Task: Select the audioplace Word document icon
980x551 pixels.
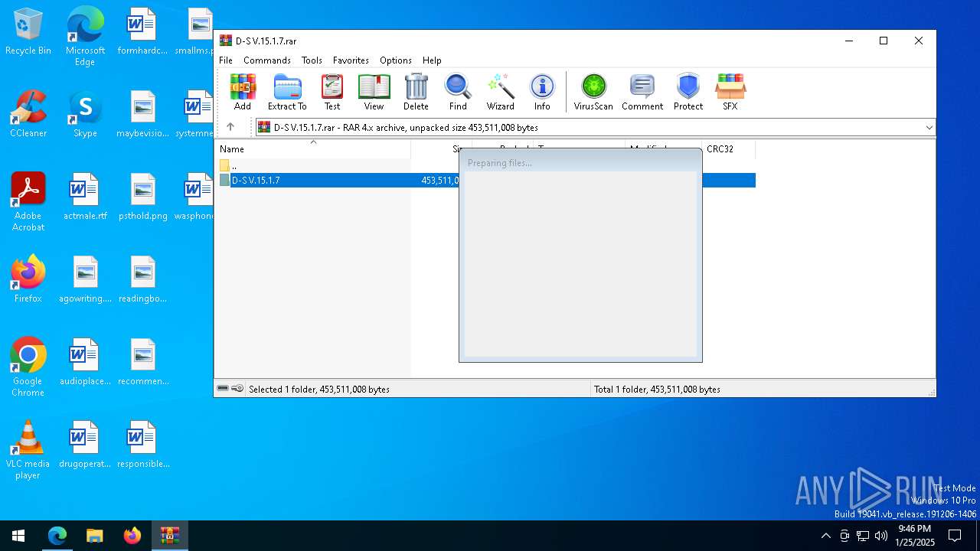Action: click(85, 362)
